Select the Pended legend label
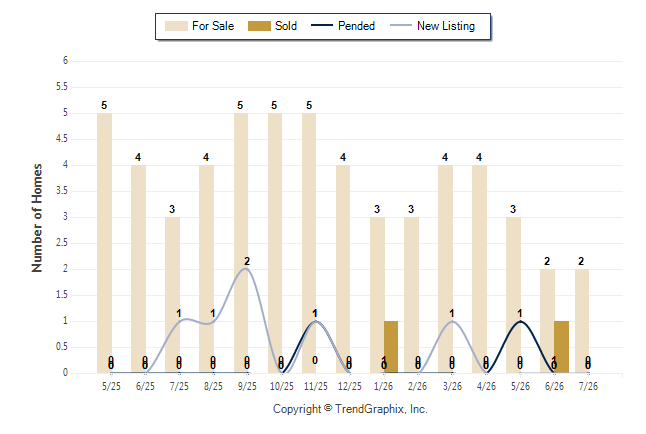646x434 pixels. click(356, 26)
